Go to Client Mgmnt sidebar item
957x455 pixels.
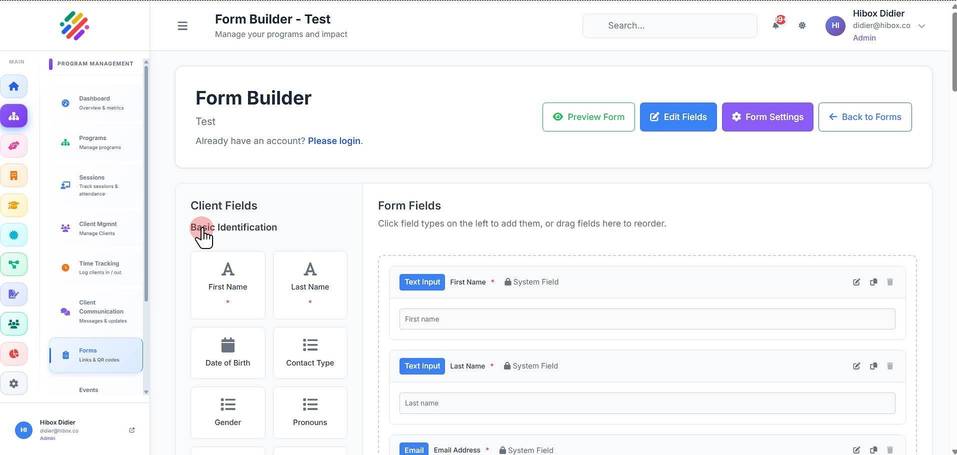pyautogui.click(x=96, y=228)
